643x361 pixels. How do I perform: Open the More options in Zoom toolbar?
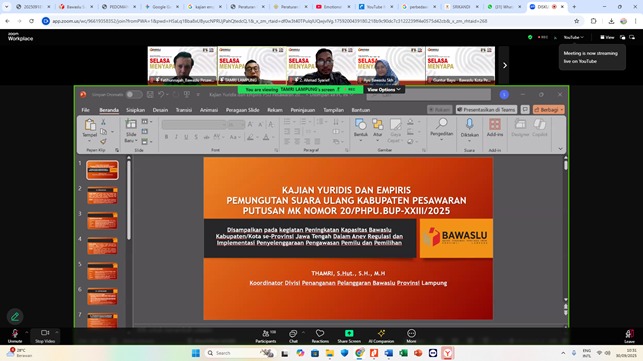tap(411, 336)
